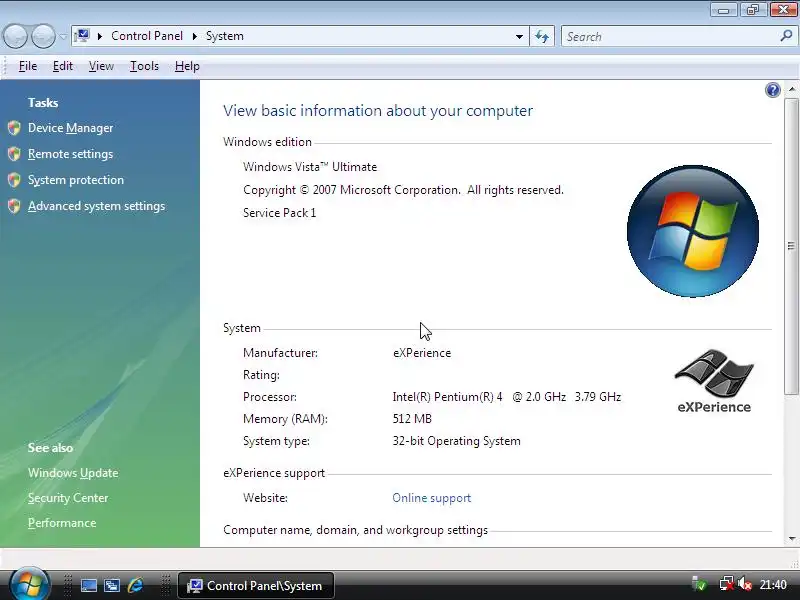Select System in the address path
800x600 pixels.
click(x=224, y=36)
